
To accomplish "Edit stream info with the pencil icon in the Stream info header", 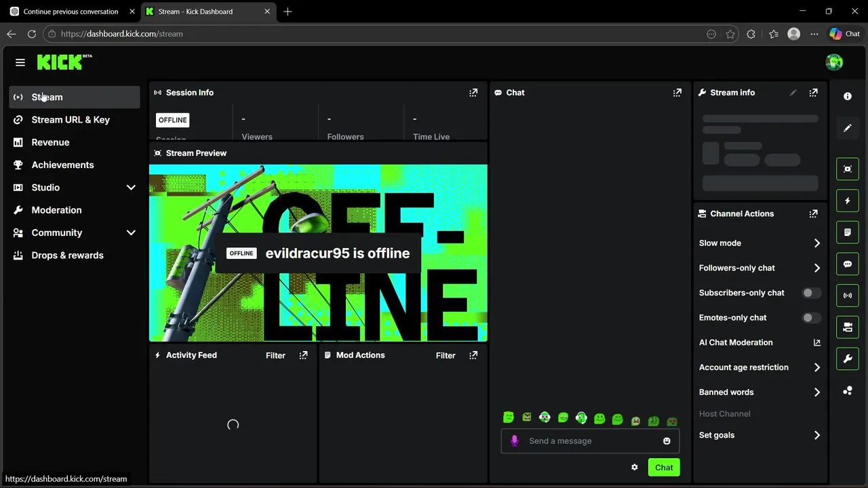I will [x=793, y=93].
